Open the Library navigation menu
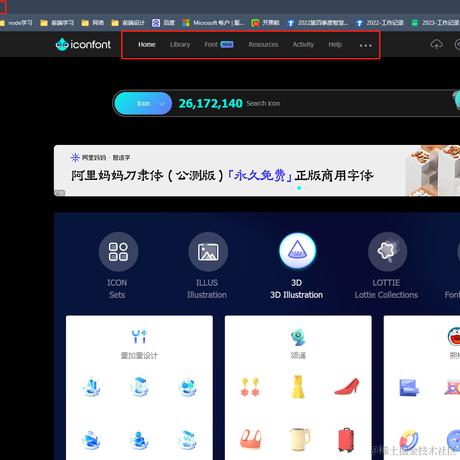Viewport: 460px width, 460px height. [x=180, y=44]
